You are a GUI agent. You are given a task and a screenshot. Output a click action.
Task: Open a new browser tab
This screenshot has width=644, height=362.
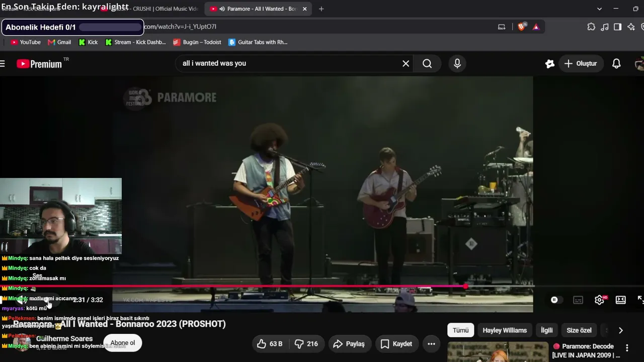coord(321,9)
